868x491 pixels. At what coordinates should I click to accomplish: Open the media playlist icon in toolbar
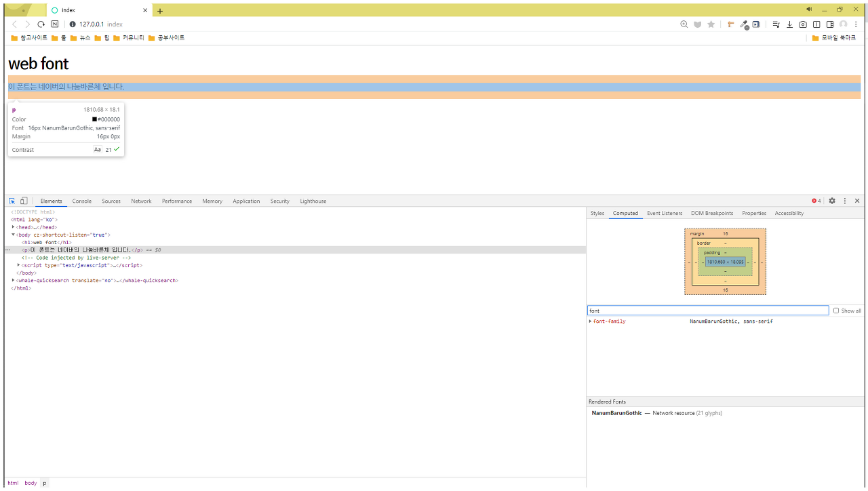(776, 24)
